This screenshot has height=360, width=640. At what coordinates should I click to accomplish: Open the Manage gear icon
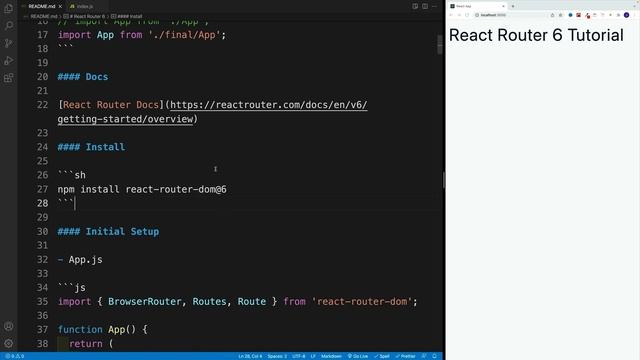pyautogui.click(x=9, y=343)
